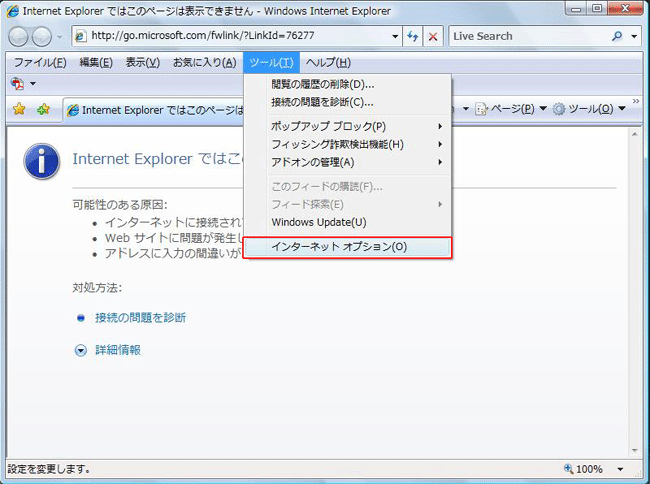Viewport: 650px width, 484px height.
Task: Click the 対処方法: heading text
Action: [x=97, y=288]
